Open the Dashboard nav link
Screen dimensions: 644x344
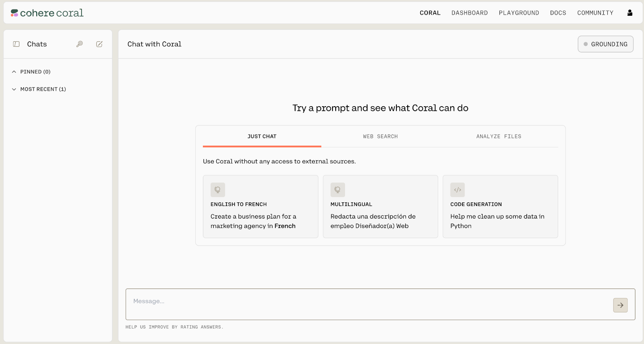(x=469, y=13)
